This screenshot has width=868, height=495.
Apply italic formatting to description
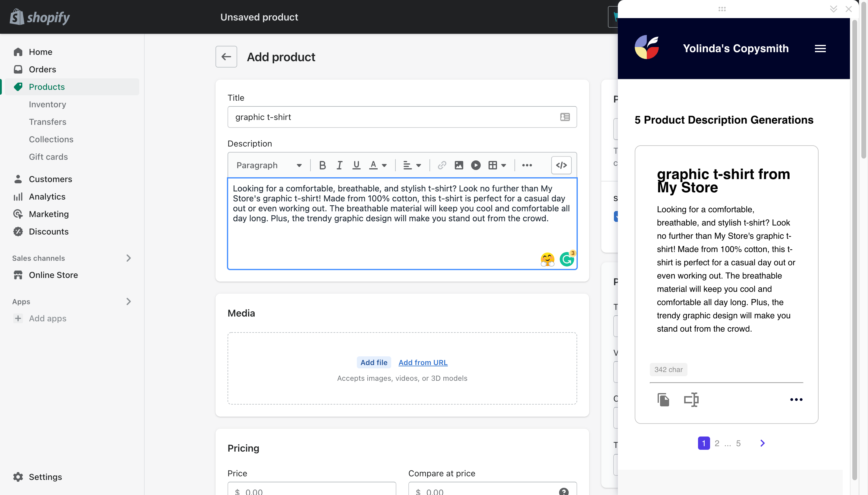coord(339,165)
